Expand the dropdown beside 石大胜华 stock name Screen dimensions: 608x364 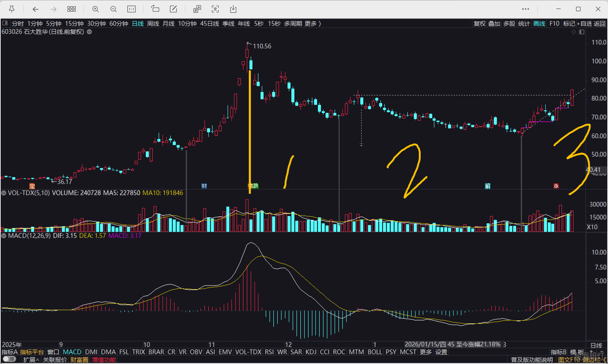click(89, 32)
